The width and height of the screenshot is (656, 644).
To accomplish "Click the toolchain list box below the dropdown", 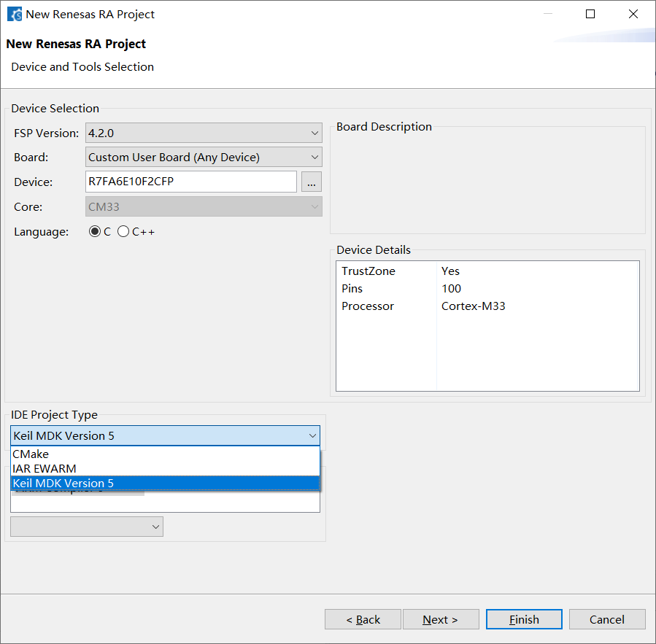I will point(165,502).
